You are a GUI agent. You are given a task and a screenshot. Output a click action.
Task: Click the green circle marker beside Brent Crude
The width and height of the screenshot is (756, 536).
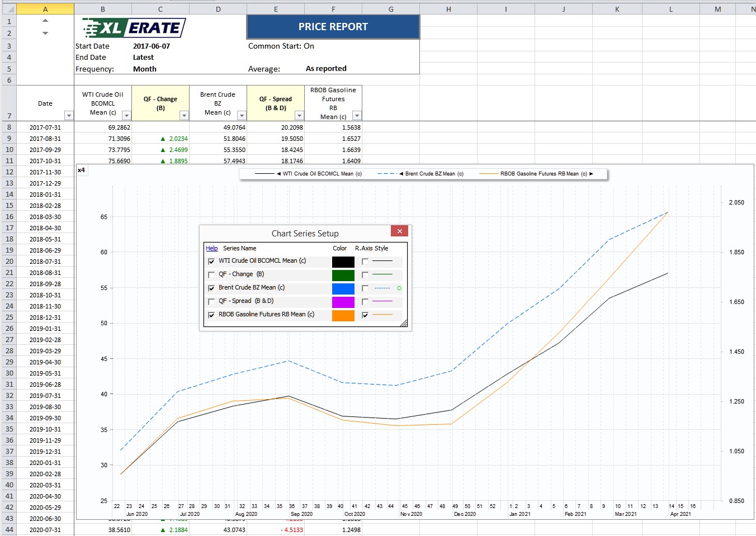[399, 288]
